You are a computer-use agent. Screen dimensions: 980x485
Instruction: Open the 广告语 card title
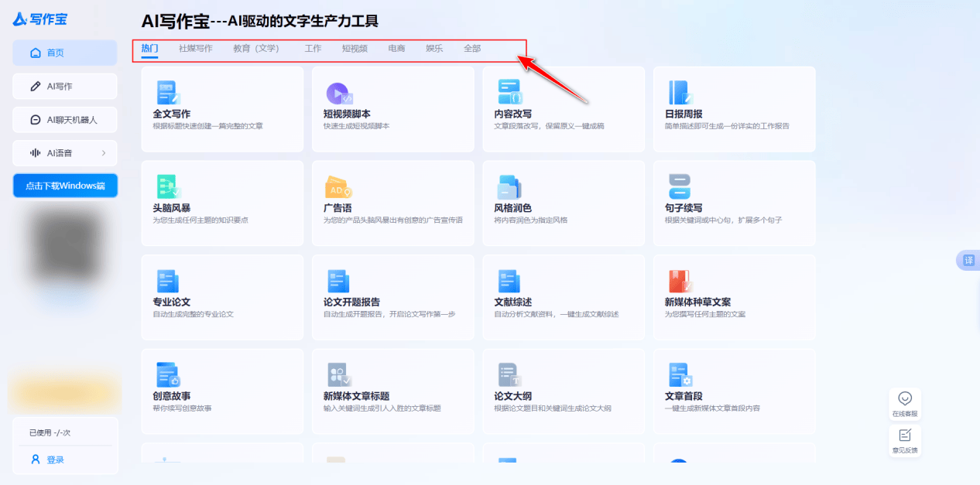[x=338, y=208]
